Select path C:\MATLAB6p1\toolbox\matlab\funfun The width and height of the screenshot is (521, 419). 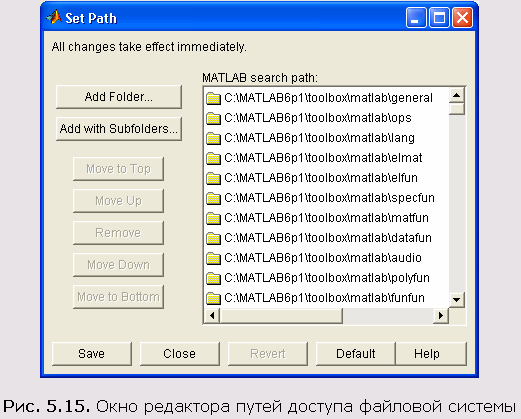(x=324, y=298)
